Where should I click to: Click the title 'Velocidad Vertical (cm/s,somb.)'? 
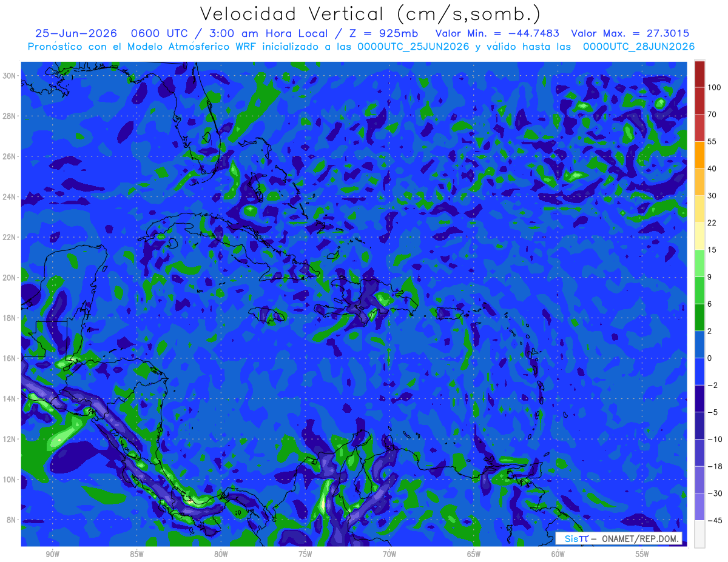[x=370, y=14]
